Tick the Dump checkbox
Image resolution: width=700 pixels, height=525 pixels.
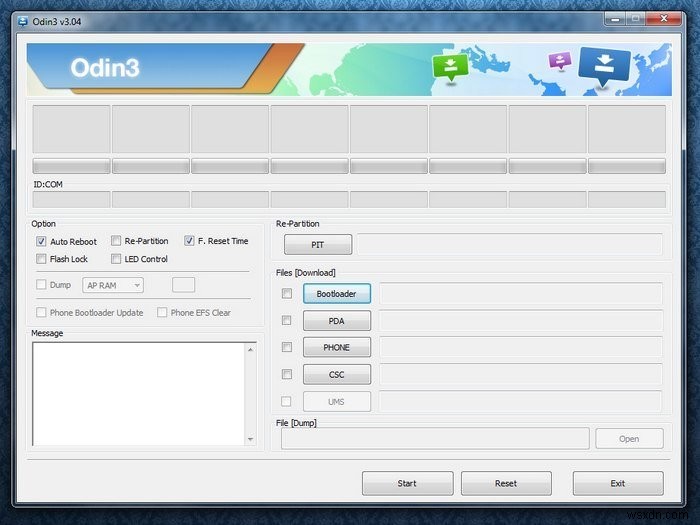[x=41, y=285]
